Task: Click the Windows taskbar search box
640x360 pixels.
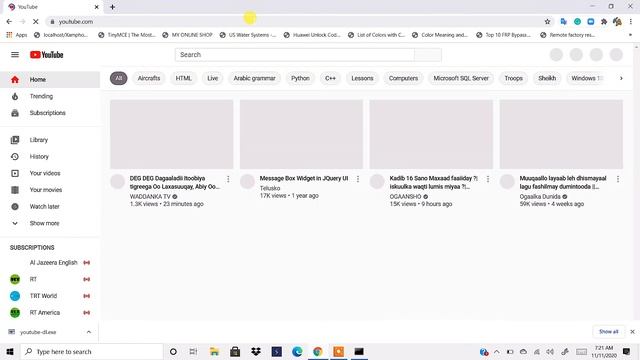Action: 91,351
